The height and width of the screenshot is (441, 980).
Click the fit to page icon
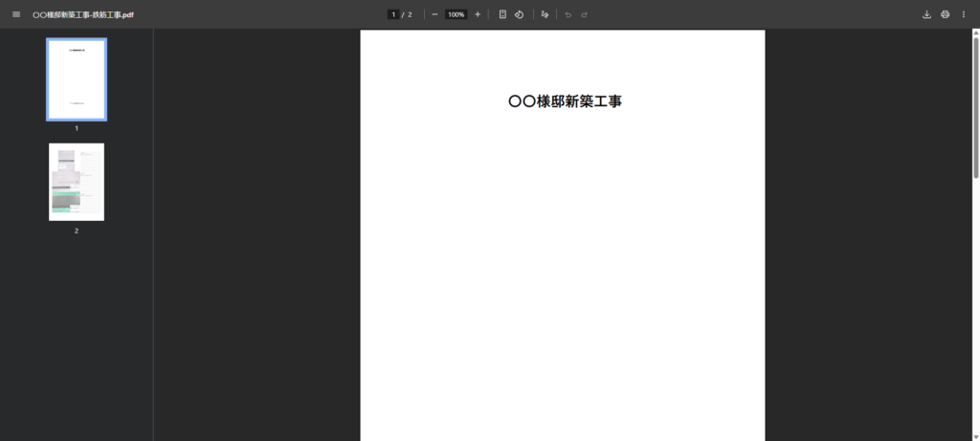(x=502, y=14)
